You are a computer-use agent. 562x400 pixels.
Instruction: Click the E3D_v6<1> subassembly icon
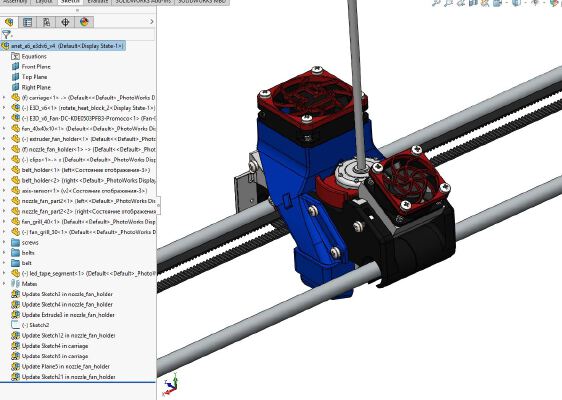coord(15,108)
